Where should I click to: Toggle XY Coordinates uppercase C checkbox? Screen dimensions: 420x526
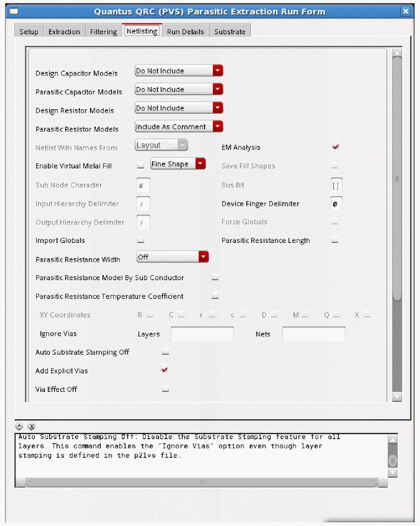tap(181, 314)
